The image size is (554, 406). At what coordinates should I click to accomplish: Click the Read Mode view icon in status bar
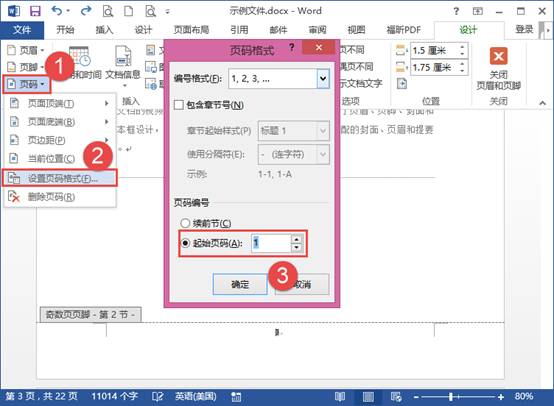(x=340, y=397)
